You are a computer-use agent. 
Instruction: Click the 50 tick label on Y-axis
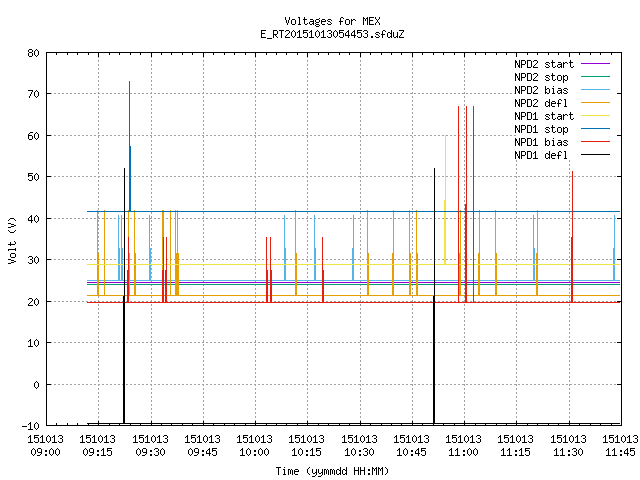tap(34, 177)
